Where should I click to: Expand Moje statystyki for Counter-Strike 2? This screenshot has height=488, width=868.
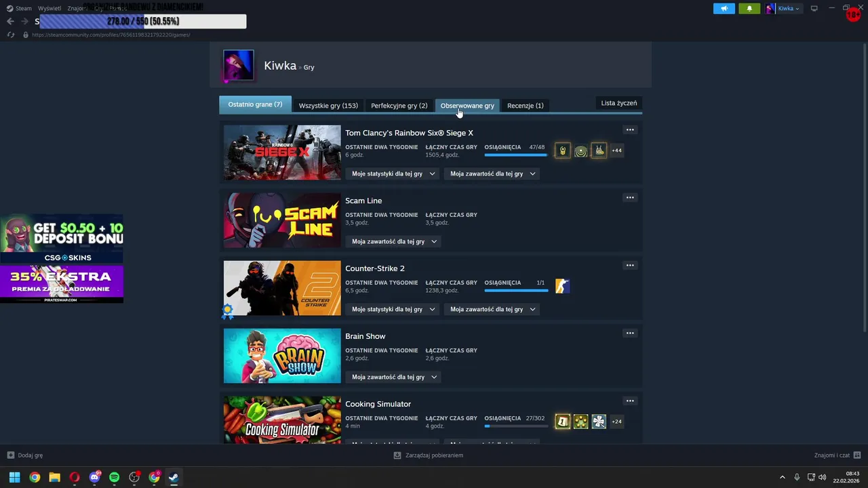click(393, 309)
